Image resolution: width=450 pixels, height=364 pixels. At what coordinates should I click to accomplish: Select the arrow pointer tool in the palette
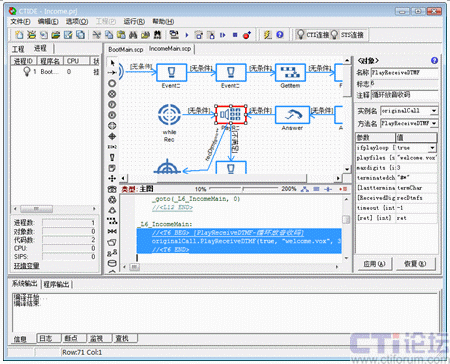[x=112, y=62]
